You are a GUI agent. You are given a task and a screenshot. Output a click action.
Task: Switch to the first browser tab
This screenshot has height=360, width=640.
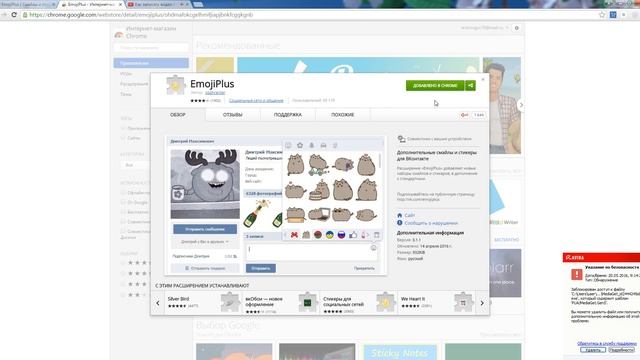28,4
